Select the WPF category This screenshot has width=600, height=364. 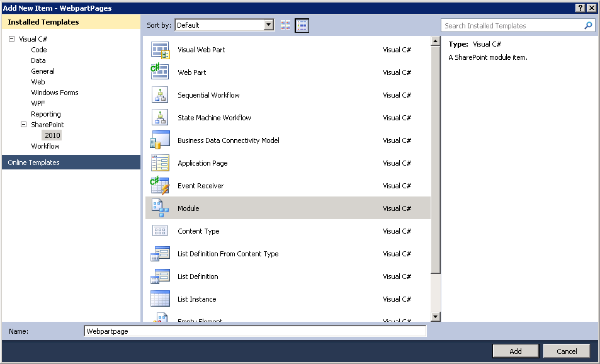coord(38,103)
